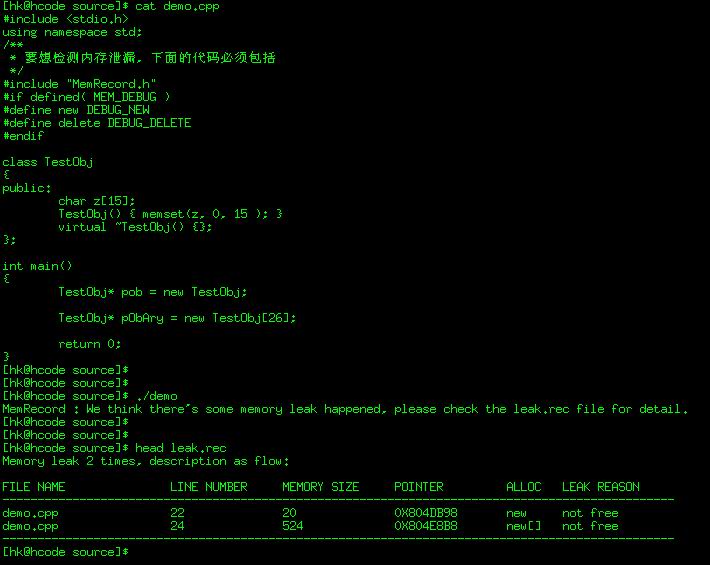Click the '#include "MemRecord.h"' line
Viewport: 710px width, 565px height.
(x=79, y=84)
